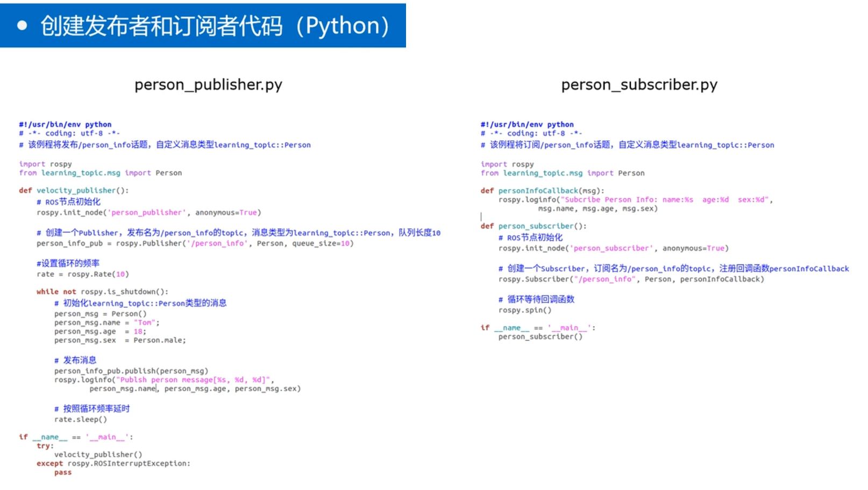
Task: Click the '# 循环等待回调函数' comment
Action: coord(537,299)
